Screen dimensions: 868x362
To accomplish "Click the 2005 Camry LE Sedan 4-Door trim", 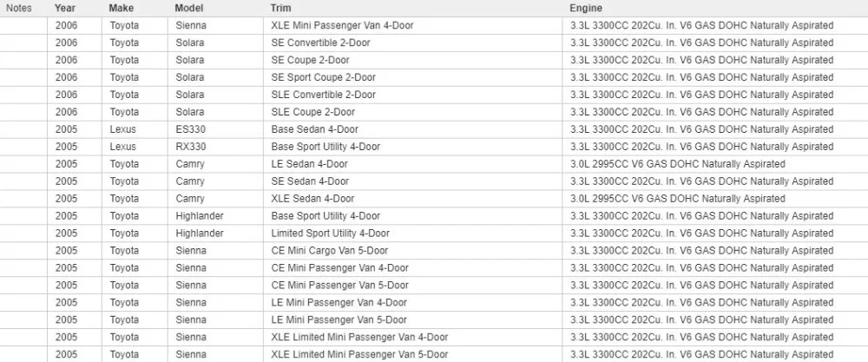I will point(310,164).
